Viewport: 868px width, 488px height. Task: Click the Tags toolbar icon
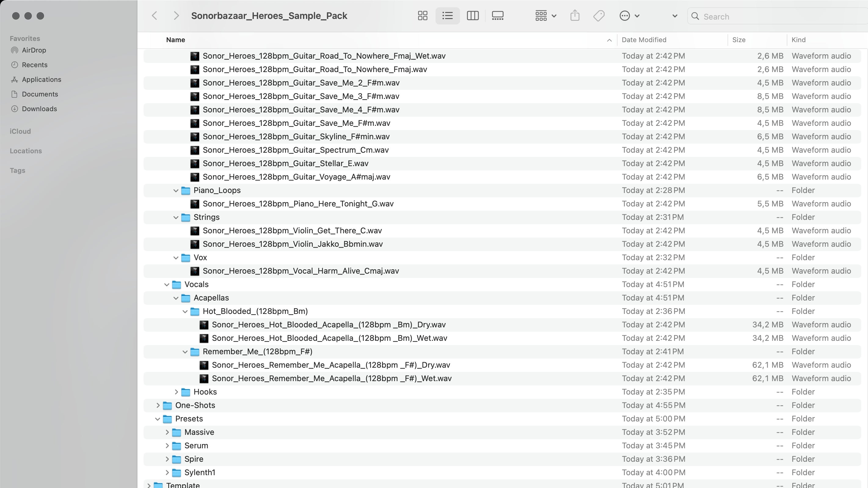point(599,16)
